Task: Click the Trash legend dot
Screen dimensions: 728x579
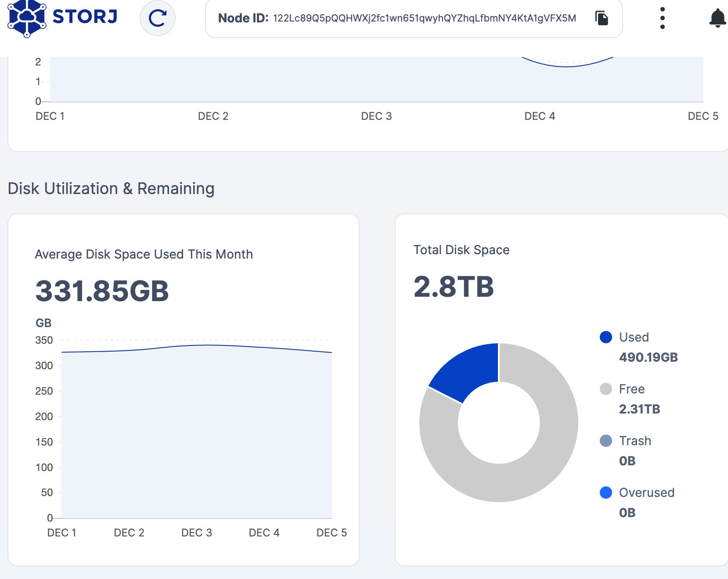Action: click(606, 441)
